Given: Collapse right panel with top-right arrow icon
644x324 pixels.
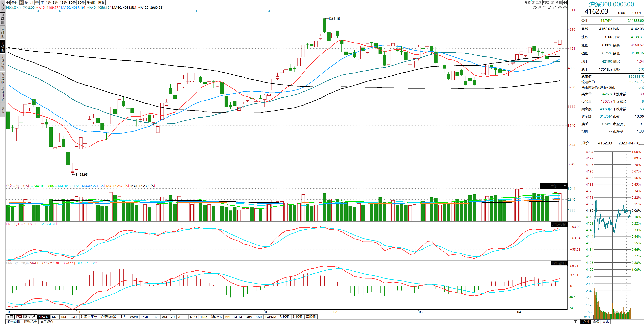Looking at the screenshot, I should [565, 2].
